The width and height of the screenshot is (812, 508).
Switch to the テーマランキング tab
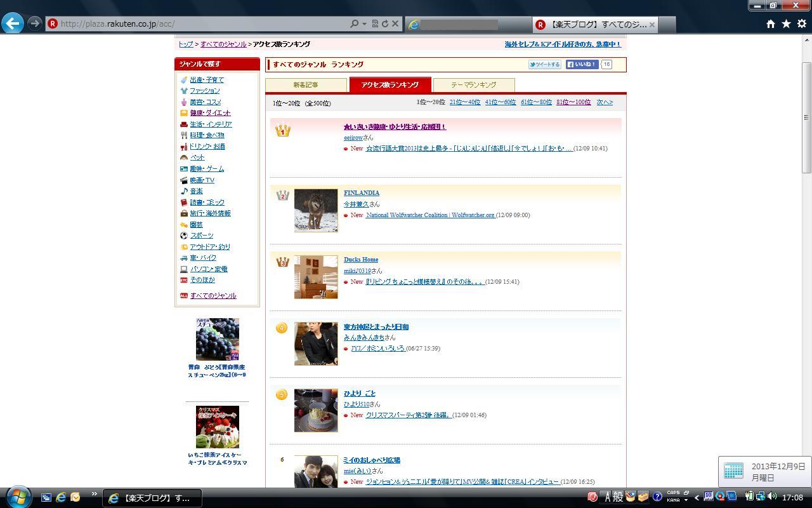[473, 85]
